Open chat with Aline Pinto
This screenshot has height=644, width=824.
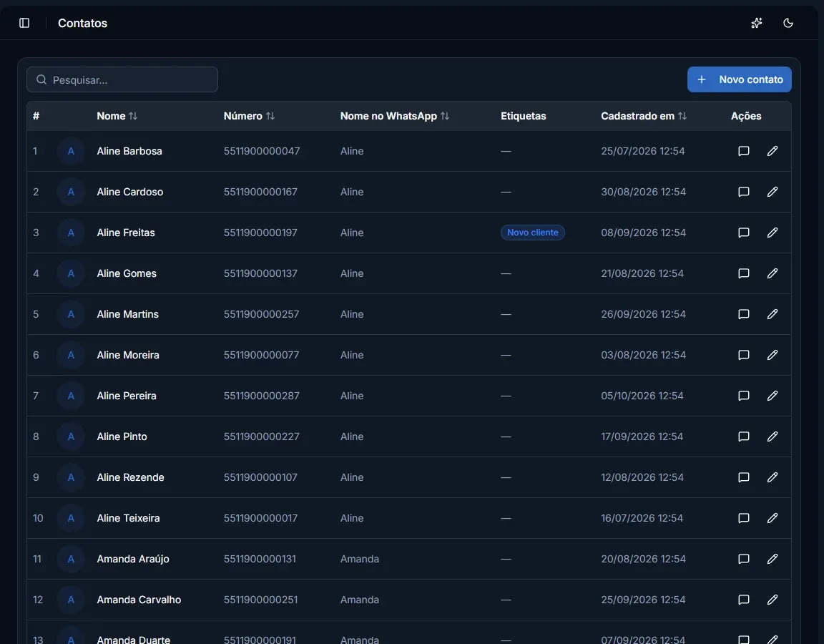pyautogui.click(x=744, y=436)
